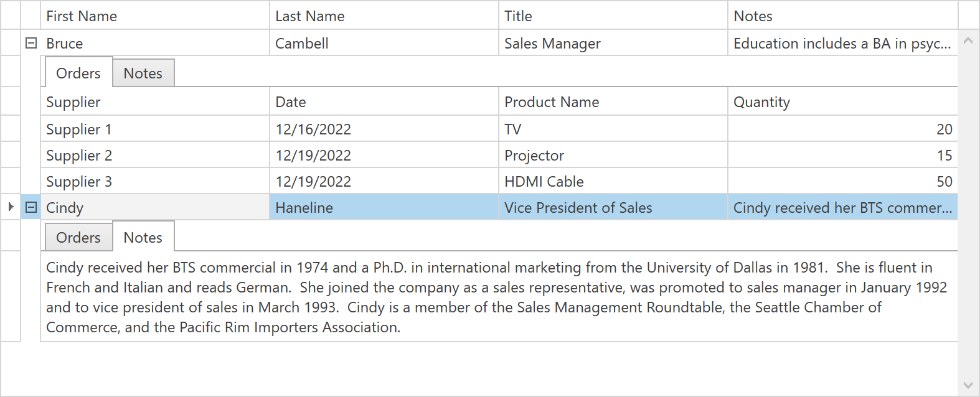Viewport: 980px width, 397px height.
Task: Sort by the Last Name column header
Action: 384,16
